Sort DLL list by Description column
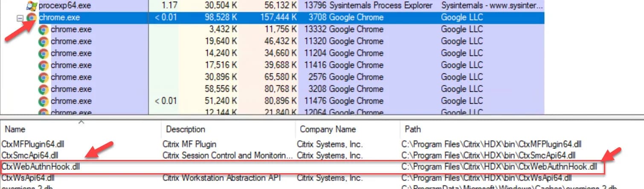The height and width of the screenshot is (189, 644). click(186, 129)
